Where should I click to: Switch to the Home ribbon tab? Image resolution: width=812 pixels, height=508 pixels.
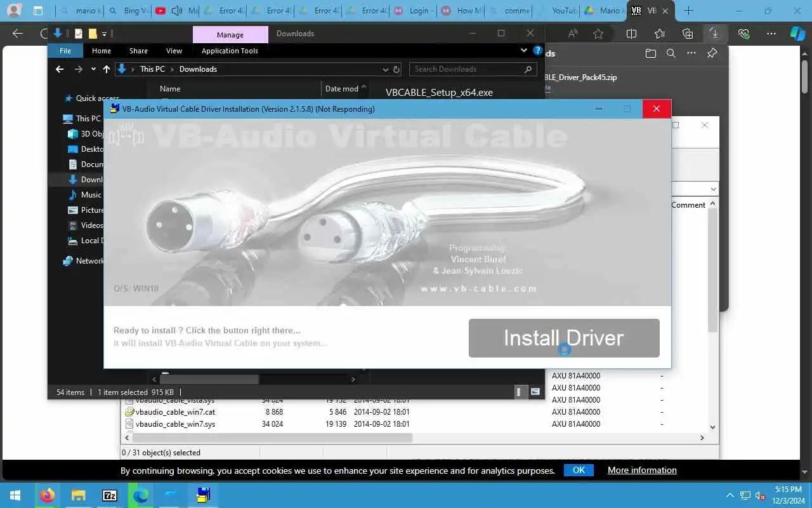[x=101, y=51]
